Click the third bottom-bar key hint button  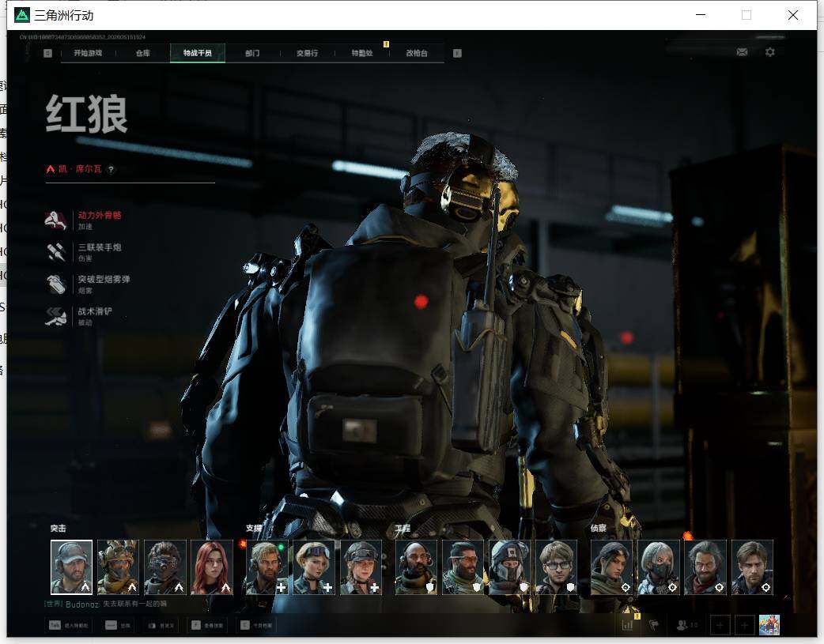tap(161, 625)
